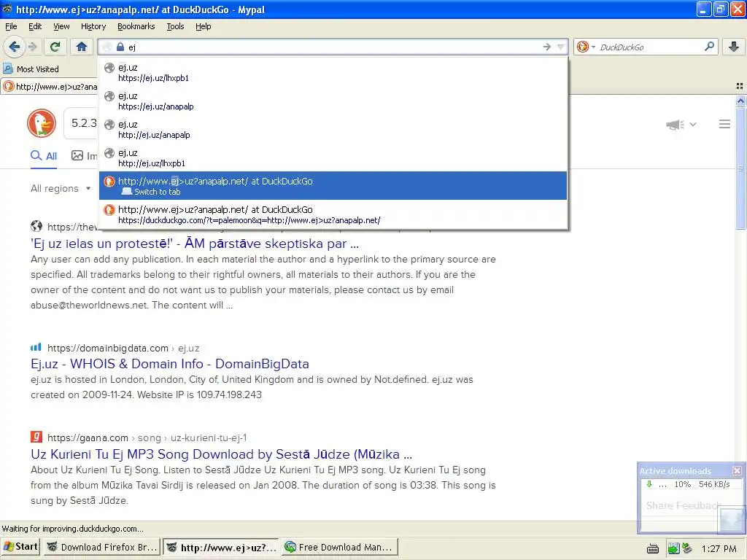The width and height of the screenshot is (747, 560).
Task: Switch to Free Download Man... taskbar window
Action: pos(339,548)
